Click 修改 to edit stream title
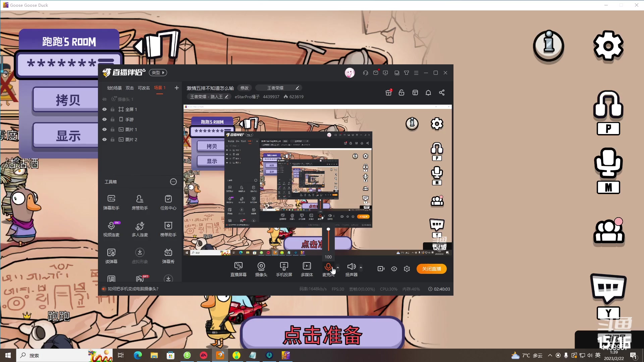Screen dimensions: 644x362 245,88
